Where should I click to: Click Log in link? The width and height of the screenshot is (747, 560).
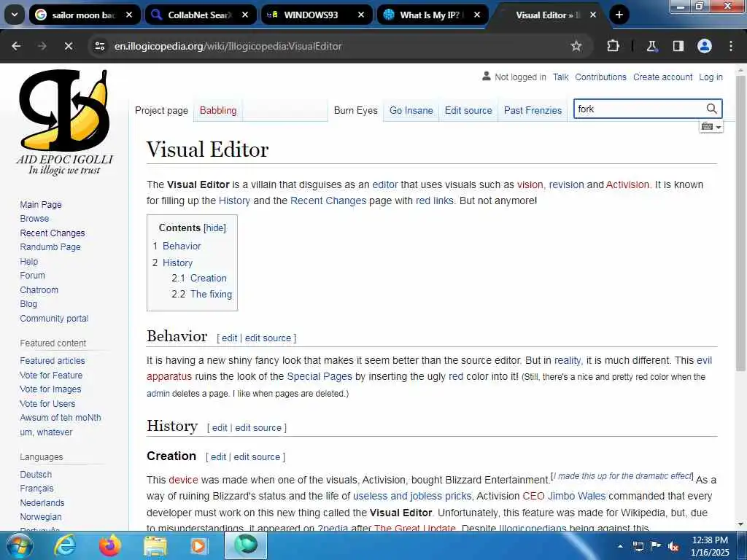[711, 77]
